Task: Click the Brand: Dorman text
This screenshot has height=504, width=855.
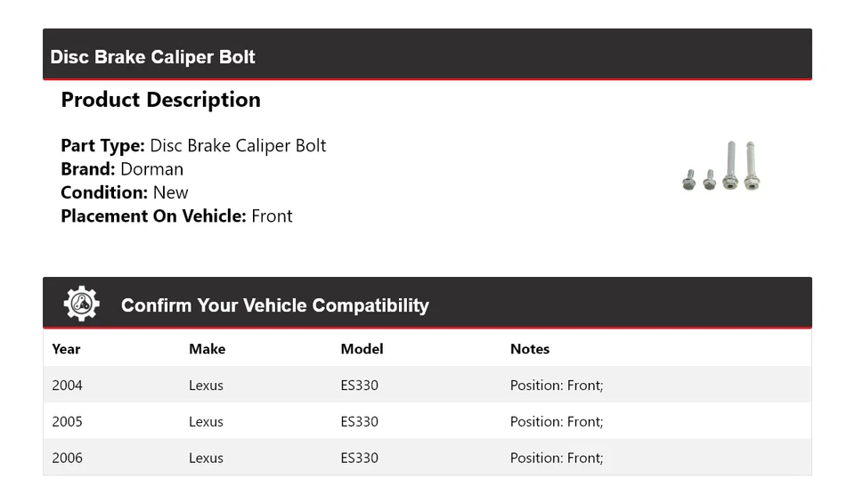Action: pyautogui.click(x=122, y=169)
